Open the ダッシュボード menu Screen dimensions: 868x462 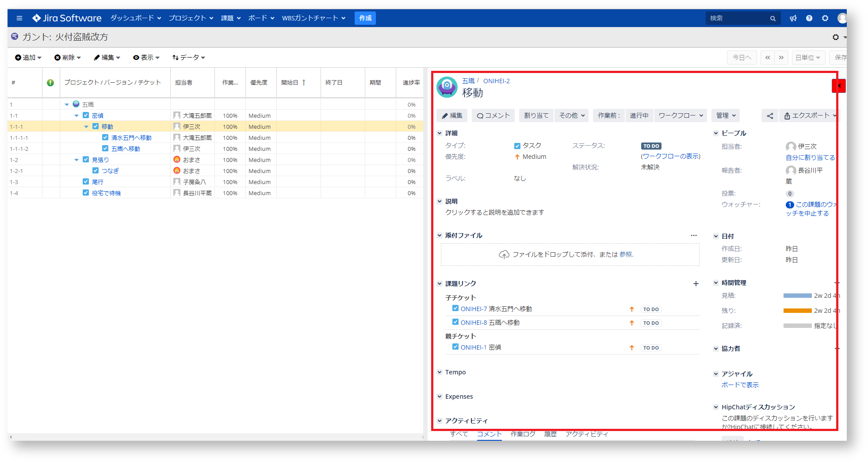[136, 18]
